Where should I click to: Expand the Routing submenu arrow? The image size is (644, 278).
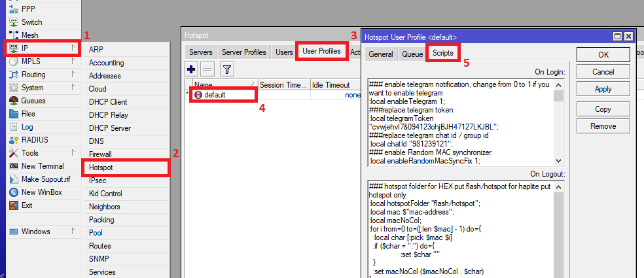coord(74,75)
